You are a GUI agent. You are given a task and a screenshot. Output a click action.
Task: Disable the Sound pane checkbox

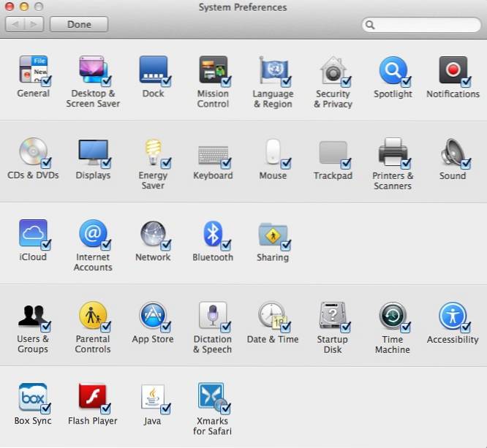[x=466, y=163]
